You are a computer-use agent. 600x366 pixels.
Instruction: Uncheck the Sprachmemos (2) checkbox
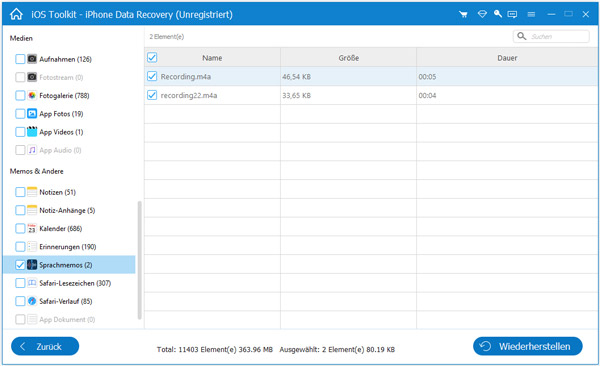tap(20, 265)
